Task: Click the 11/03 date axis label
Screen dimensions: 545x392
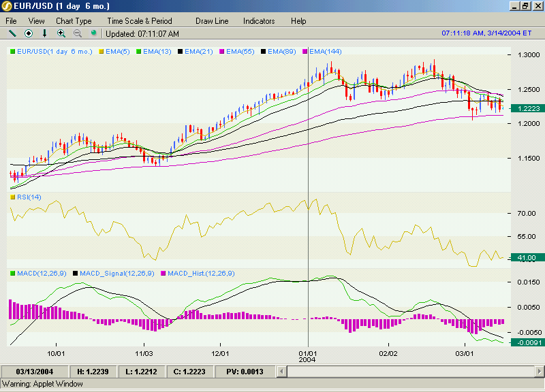Action: [x=144, y=353]
